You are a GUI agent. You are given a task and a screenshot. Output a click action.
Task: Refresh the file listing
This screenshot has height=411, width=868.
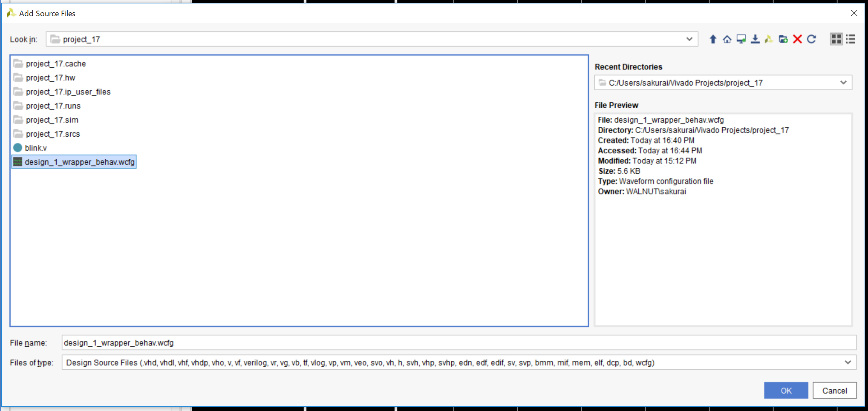click(811, 39)
